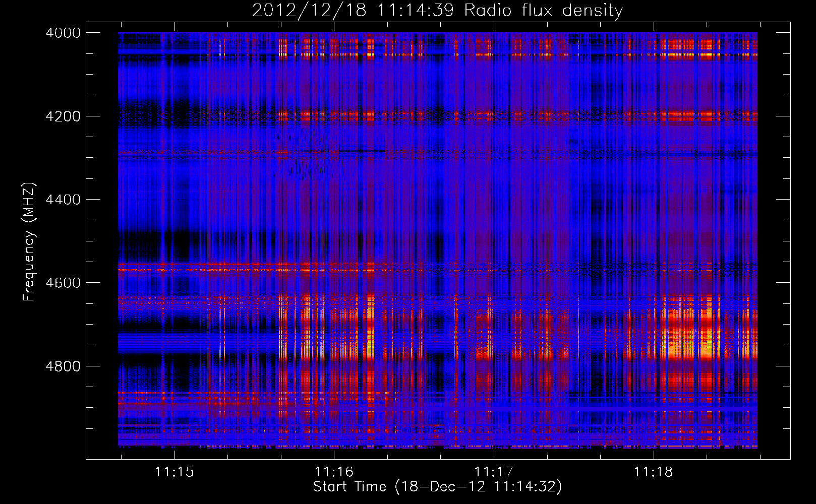Click the 4200 frequency axis label

pyautogui.click(x=63, y=116)
